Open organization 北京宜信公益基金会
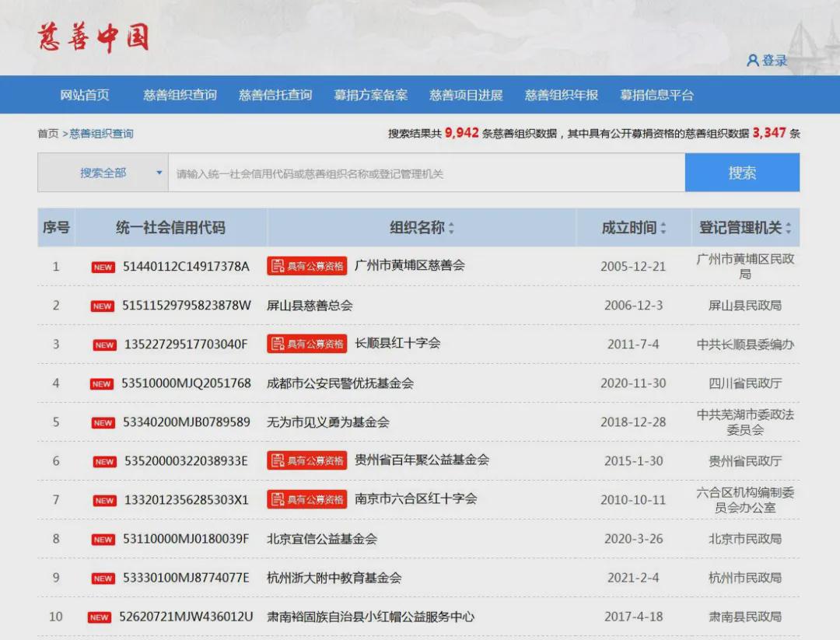The width and height of the screenshot is (840, 640). (322, 539)
